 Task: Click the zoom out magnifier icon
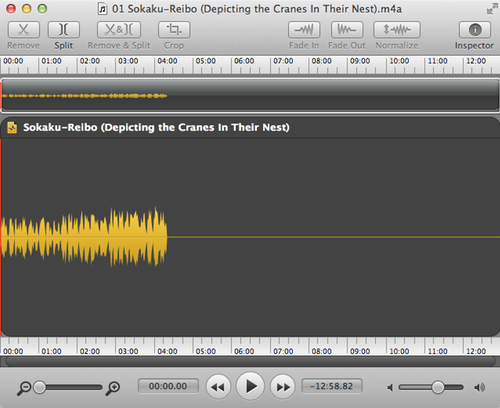(x=24, y=388)
